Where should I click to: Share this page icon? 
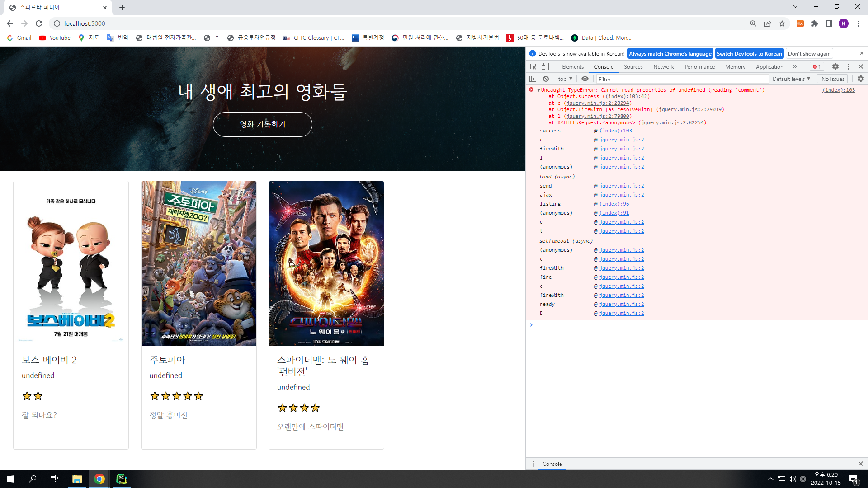[x=768, y=23]
